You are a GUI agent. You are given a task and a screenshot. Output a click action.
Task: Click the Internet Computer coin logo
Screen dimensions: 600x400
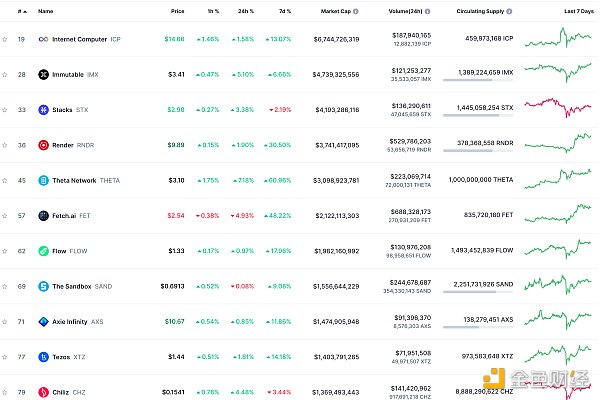[x=42, y=39]
